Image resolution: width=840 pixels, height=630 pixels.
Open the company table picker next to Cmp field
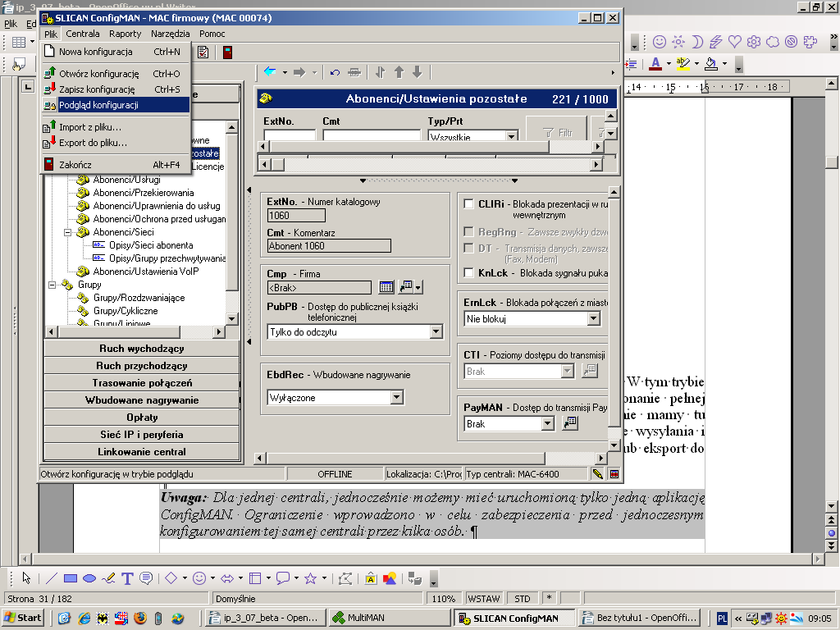[386, 287]
